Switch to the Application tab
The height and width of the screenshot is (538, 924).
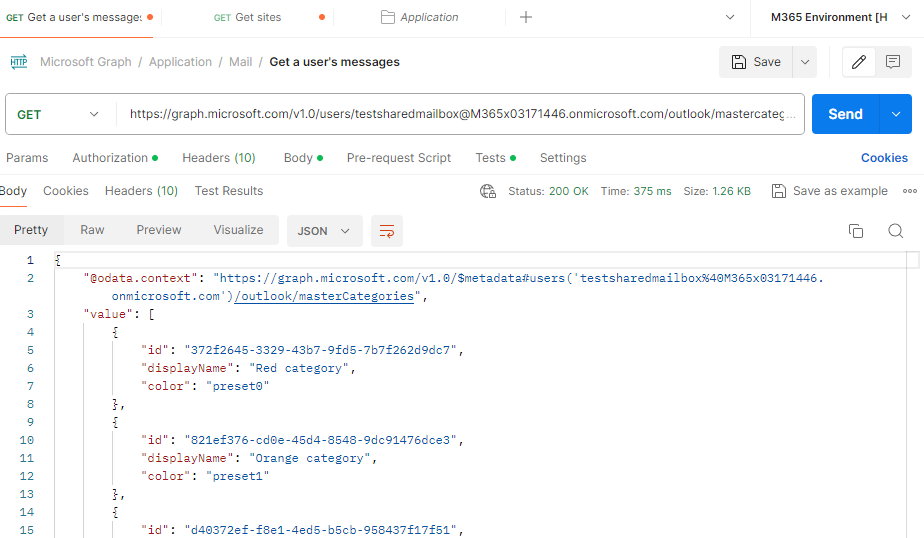tap(420, 18)
